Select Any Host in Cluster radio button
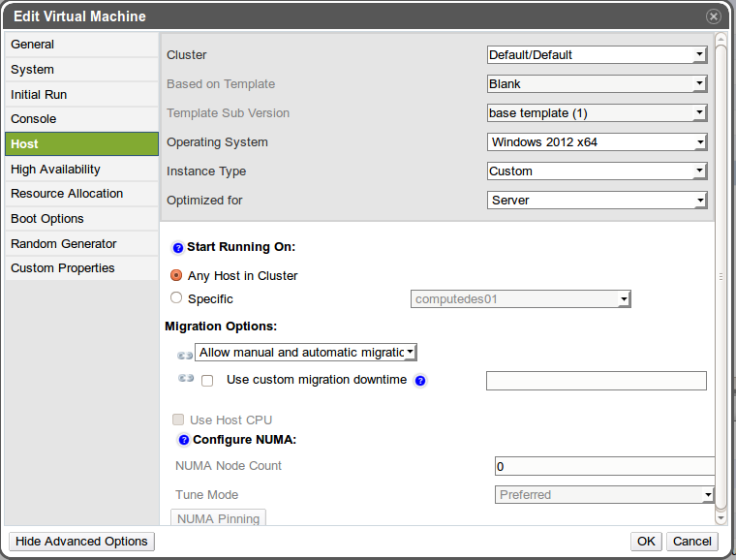 (176, 275)
